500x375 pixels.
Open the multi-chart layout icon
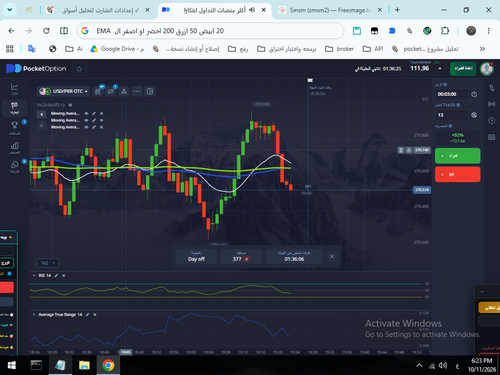(150, 91)
